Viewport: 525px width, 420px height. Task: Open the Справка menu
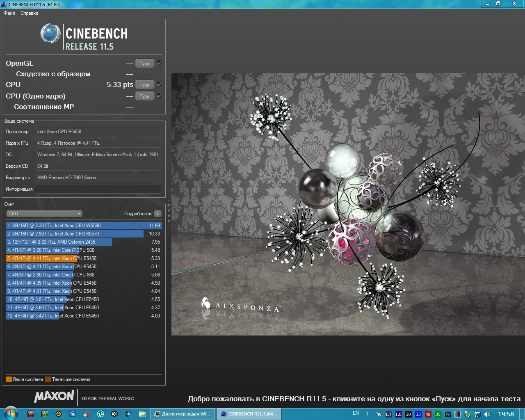(30, 13)
